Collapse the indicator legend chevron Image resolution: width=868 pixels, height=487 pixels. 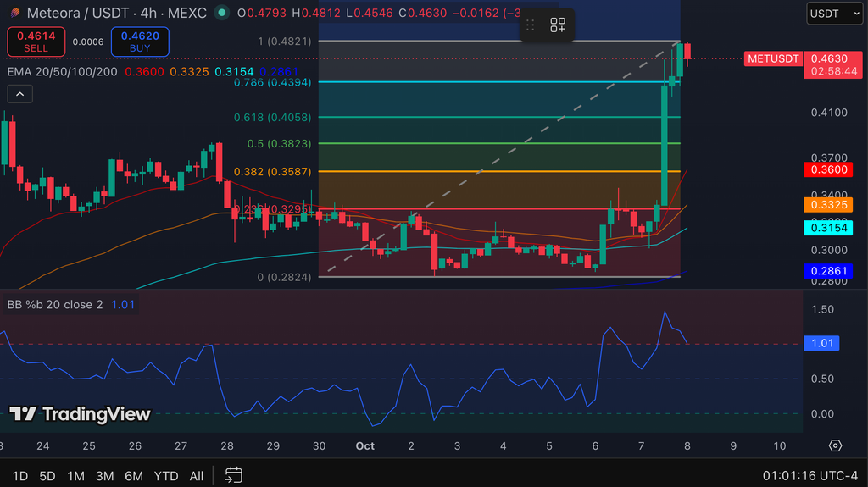[x=20, y=94]
